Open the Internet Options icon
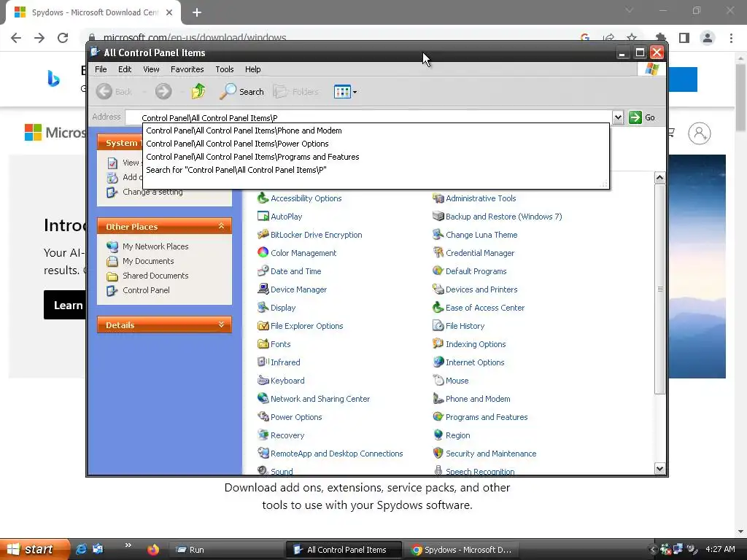 point(438,362)
